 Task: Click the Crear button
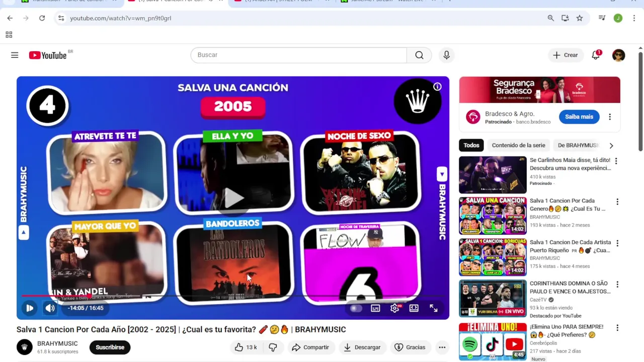(566, 55)
